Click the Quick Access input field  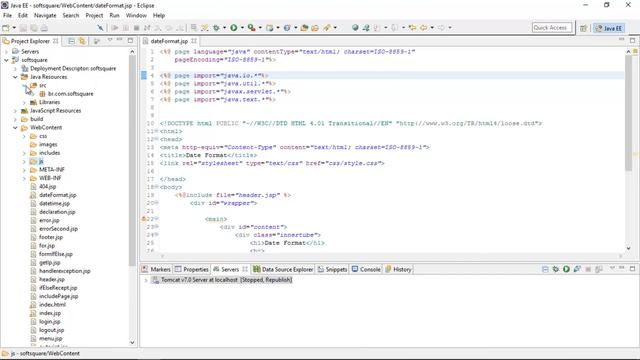point(552,28)
